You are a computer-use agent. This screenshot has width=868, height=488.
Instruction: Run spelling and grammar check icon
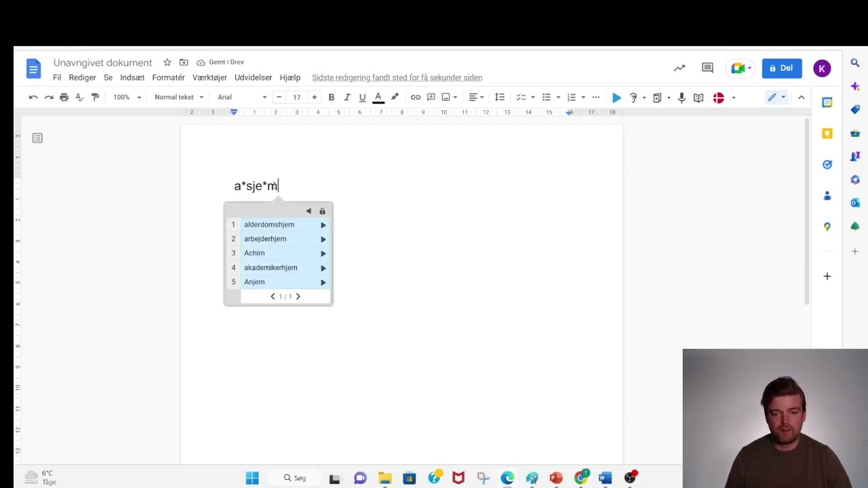click(79, 98)
